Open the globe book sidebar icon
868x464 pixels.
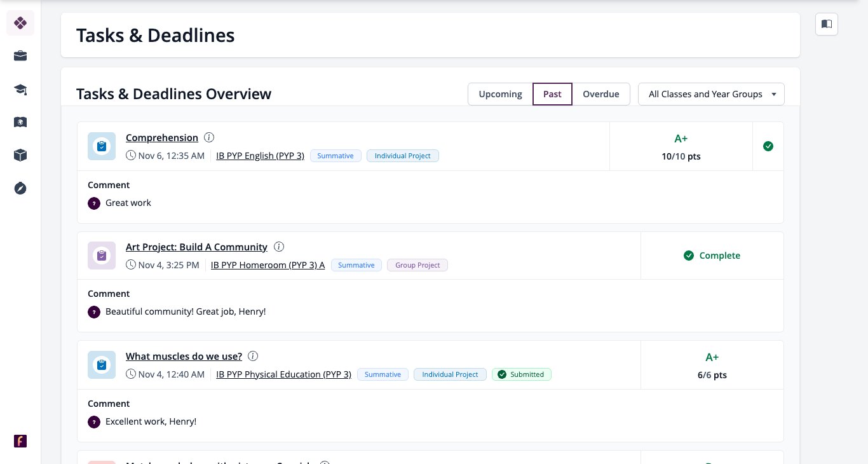[20, 122]
